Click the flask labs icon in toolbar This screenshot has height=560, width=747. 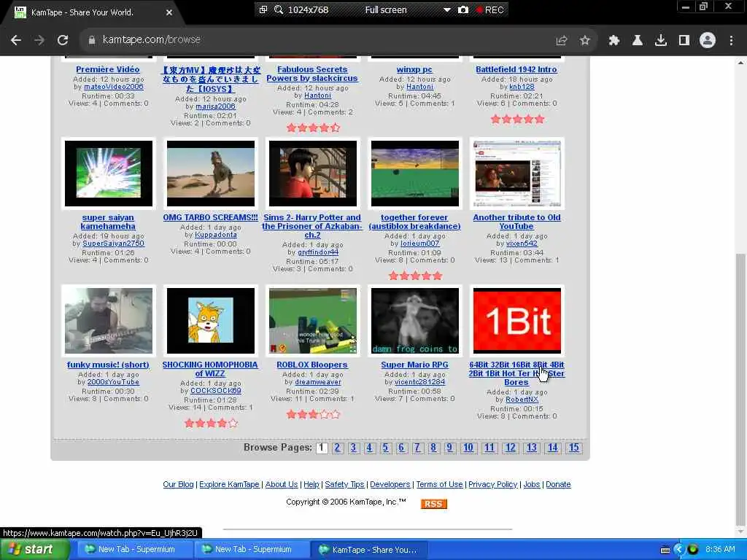(x=638, y=41)
